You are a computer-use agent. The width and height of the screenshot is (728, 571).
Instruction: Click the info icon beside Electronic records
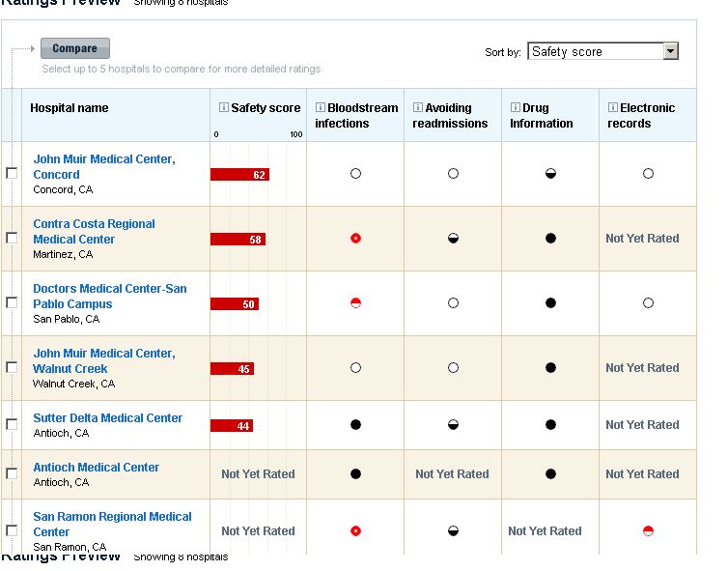click(613, 107)
